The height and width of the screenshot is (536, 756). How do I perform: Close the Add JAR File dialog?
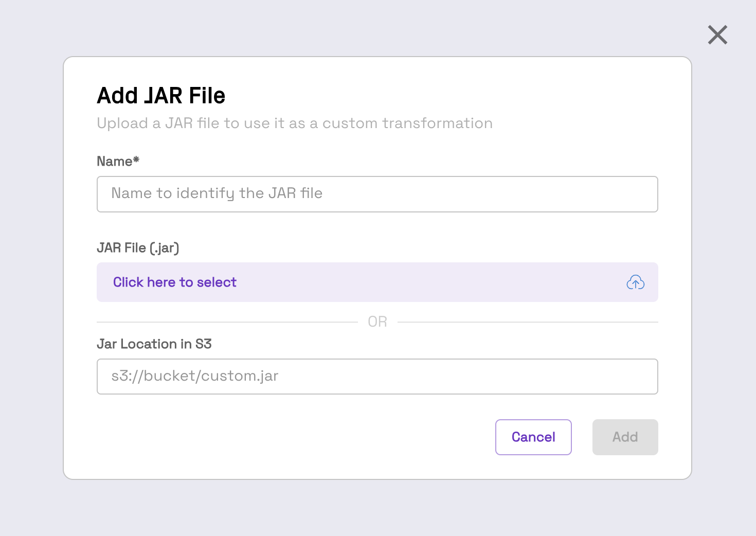(x=717, y=35)
